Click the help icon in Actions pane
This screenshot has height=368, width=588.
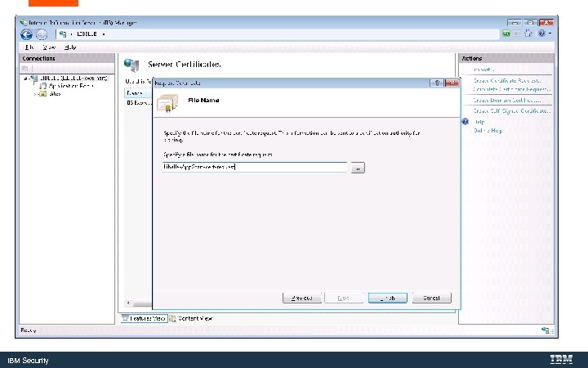tap(465, 121)
